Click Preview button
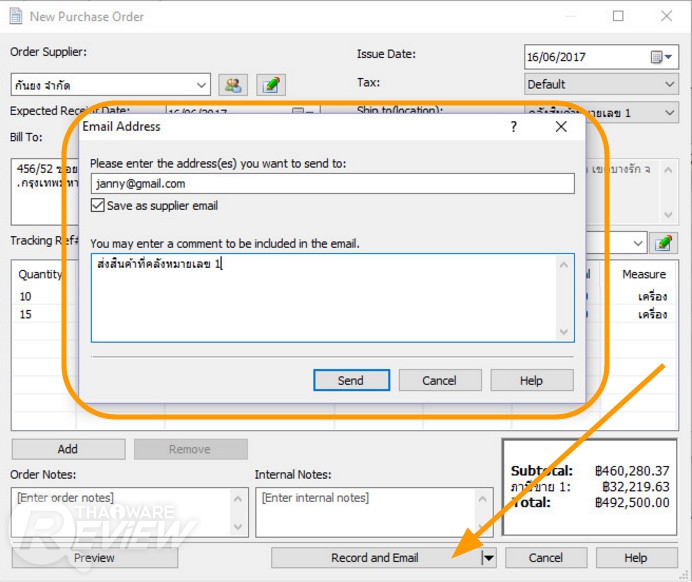Image resolution: width=692 pixels, height=582 pixels. click(x=94, y=558)
